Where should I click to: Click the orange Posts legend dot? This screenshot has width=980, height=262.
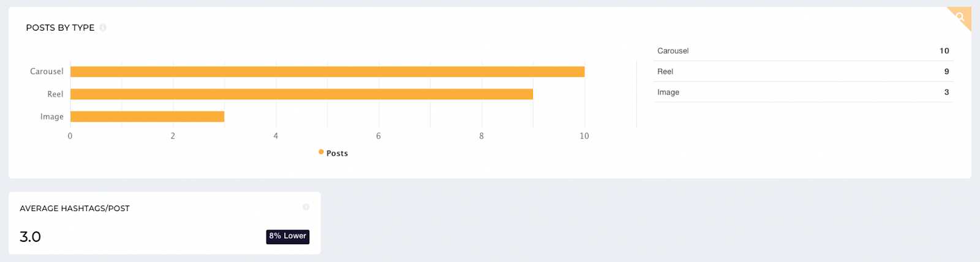321,152
